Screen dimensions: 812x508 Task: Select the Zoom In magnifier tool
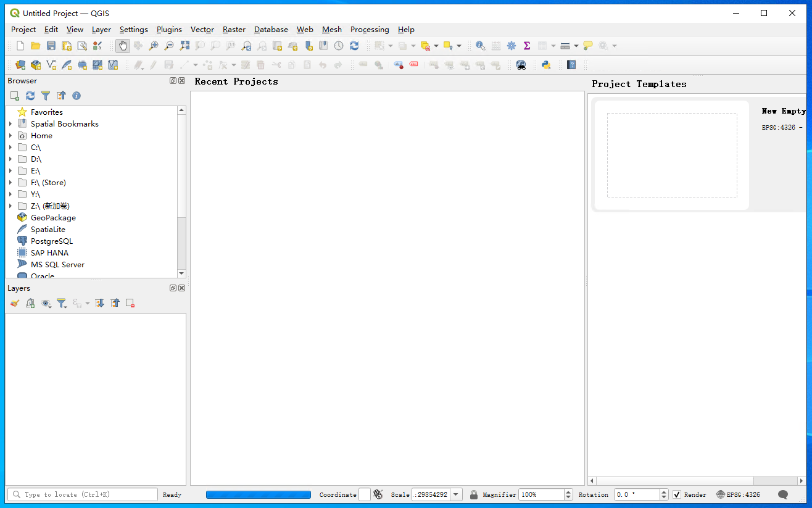154,46
